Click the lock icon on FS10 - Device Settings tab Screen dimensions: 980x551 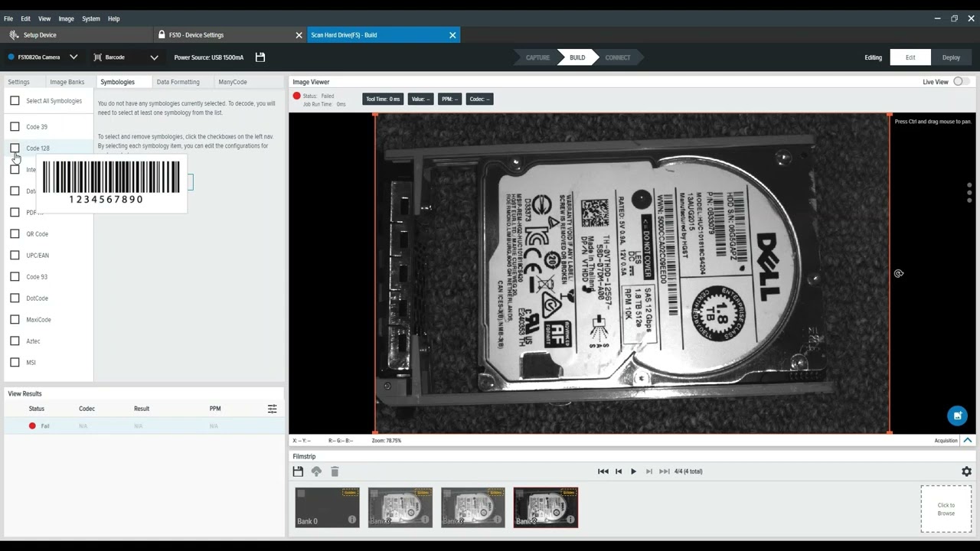(x=162, y=34)
